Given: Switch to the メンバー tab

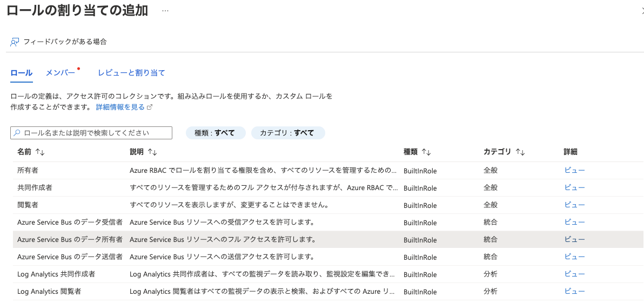Looking at the screenshot, I should 61,73.
